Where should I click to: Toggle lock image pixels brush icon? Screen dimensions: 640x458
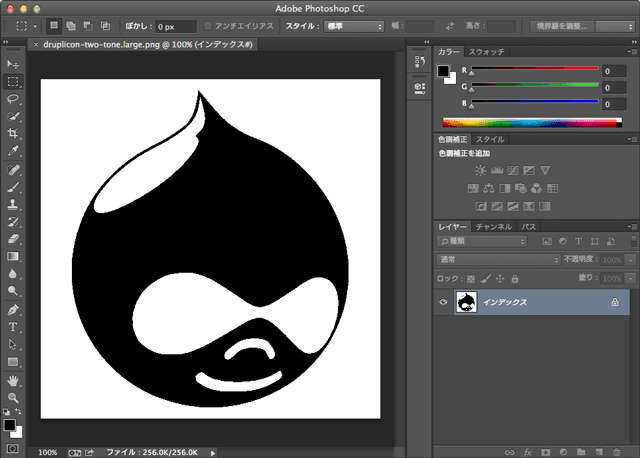pos(485,279)
